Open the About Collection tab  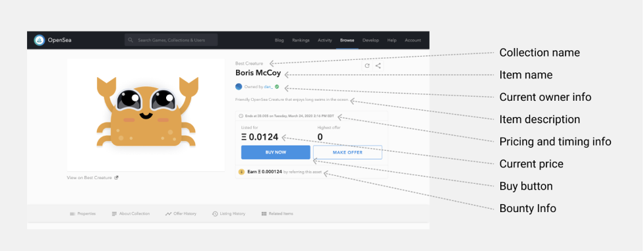pos(131,213)
